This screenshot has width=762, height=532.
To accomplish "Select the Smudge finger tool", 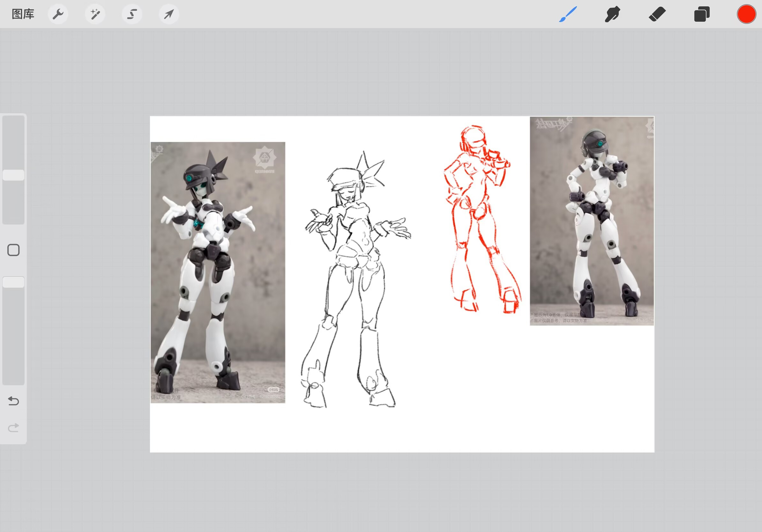I will pos(612,14).
